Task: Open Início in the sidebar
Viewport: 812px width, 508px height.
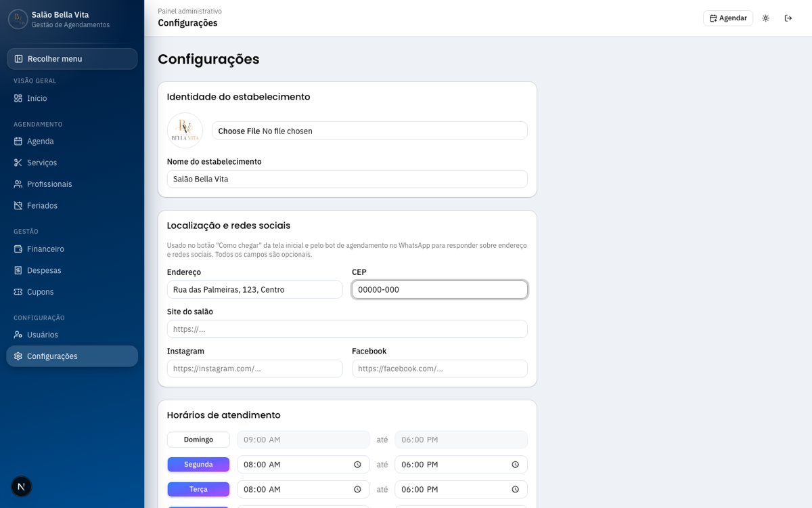Action: [x=72, y=98]
